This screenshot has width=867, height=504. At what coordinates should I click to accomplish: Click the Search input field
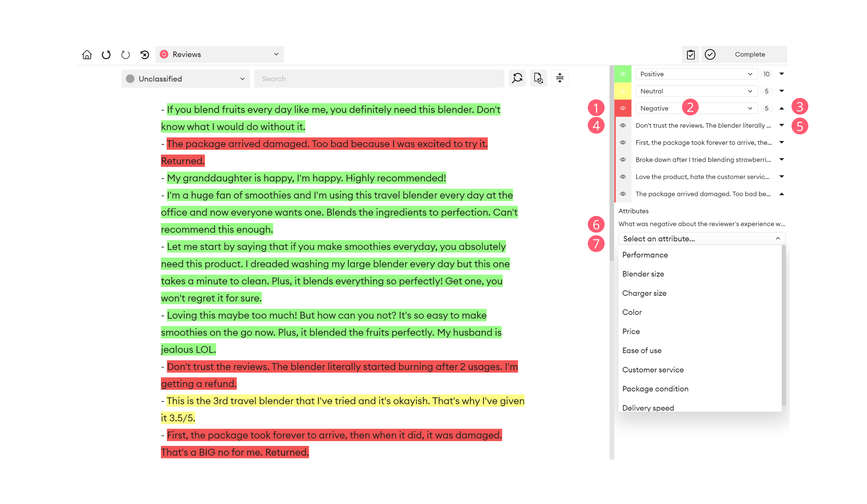[x=379, y=79]
